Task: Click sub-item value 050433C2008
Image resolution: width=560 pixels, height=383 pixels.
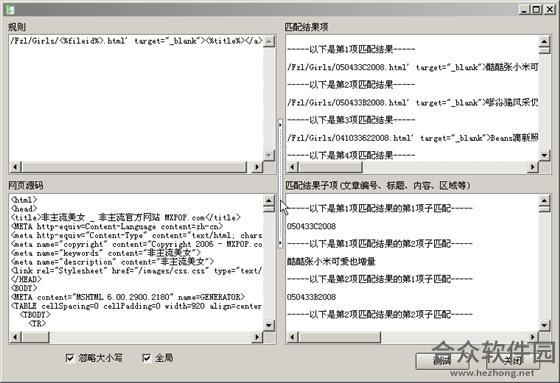Action: coord(311,226)
